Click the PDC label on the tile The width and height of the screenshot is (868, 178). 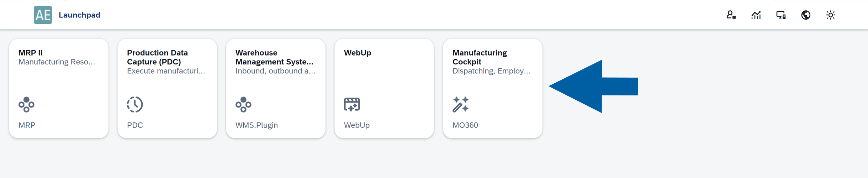coord(135,125)
